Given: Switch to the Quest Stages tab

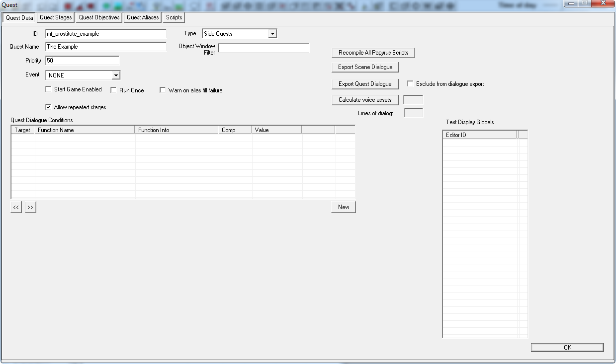Looking at the screenshot, I should coord(56,17).
